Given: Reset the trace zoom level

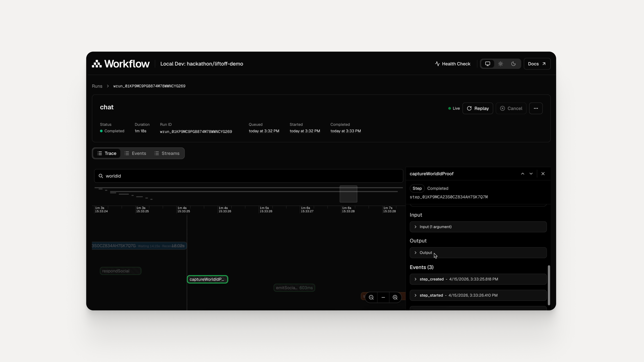Looking at the screenshot, I should click(x=383, y=297).
